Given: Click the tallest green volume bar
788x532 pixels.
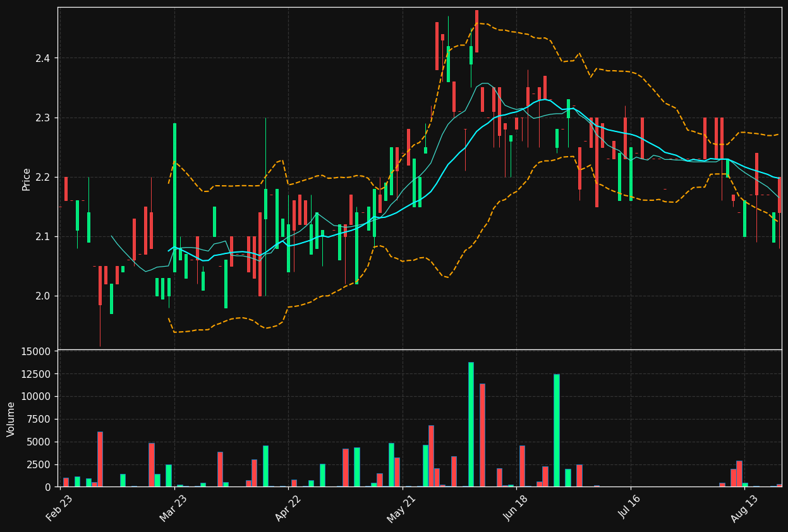Looking at the screenshot, I should pyautogui.click(x=471, y=425).
